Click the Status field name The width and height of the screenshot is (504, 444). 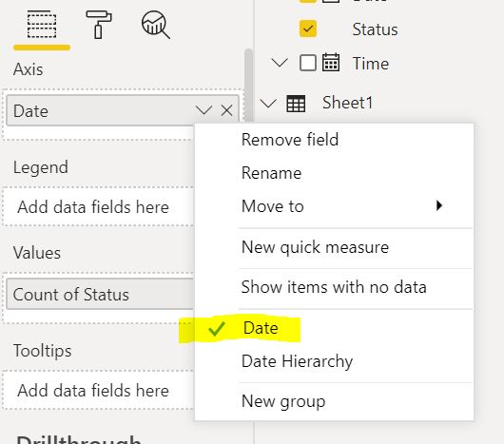[375, 29]
